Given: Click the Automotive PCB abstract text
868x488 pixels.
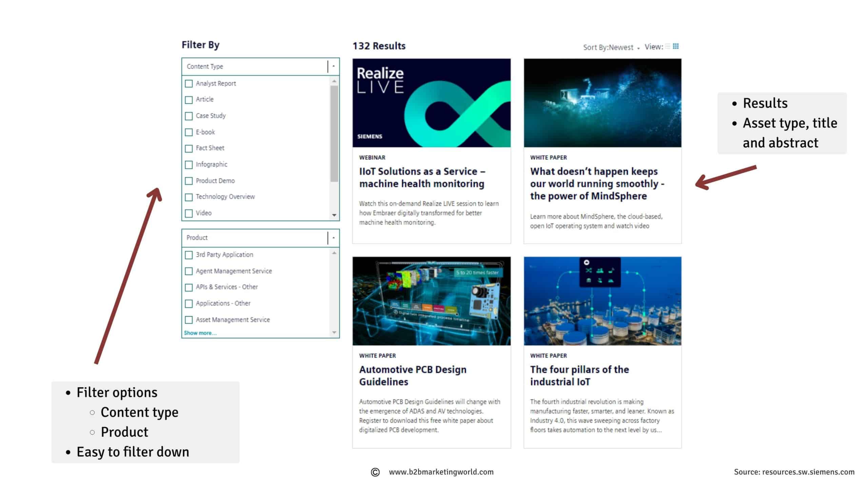Looking at the screenshot, I should [430, 416].
